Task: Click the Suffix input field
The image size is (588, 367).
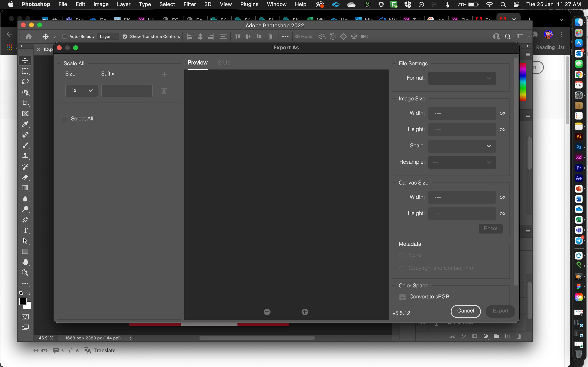Action: click(127, 91)
